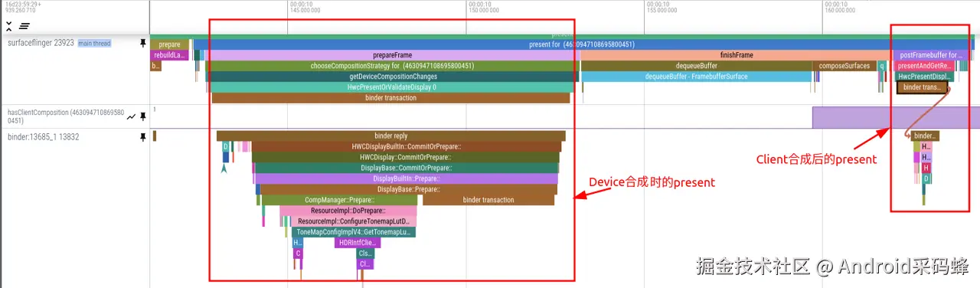The height and width of the screenshot is (288, 980).
Task: Select the surfaceflinger 'binder transaction' slice under HwcPresentOrValidateDisplay
Action: (x=390, y=98)
